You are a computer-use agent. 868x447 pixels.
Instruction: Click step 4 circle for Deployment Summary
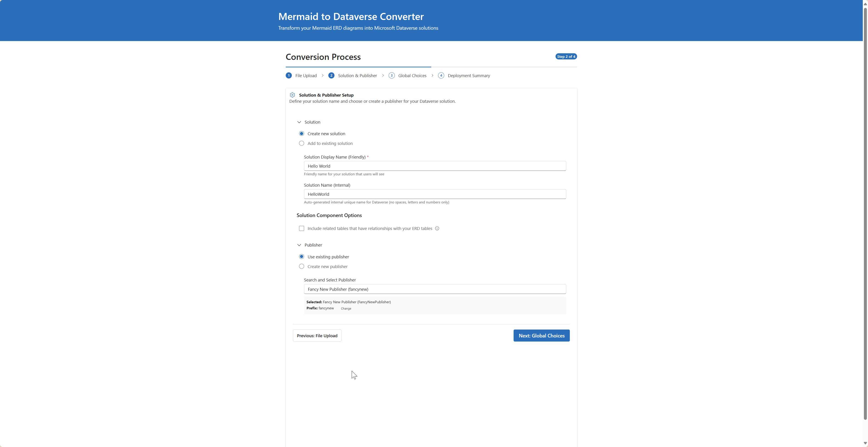click(441, 76)
